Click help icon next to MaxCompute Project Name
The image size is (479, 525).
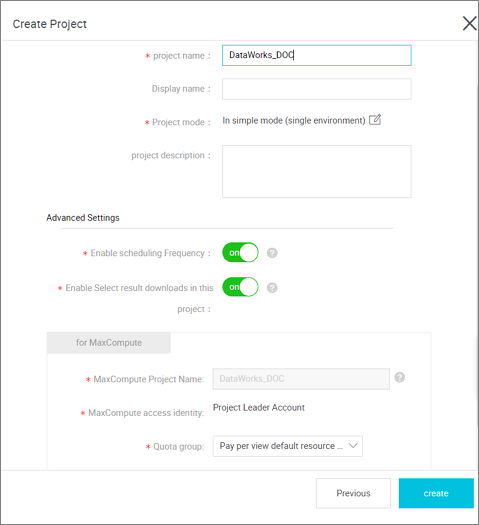400,377
